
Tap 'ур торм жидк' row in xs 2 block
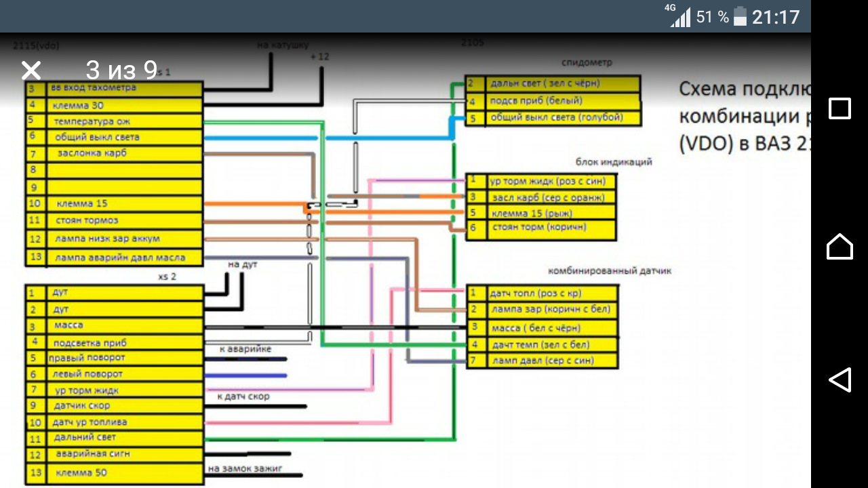114,390
